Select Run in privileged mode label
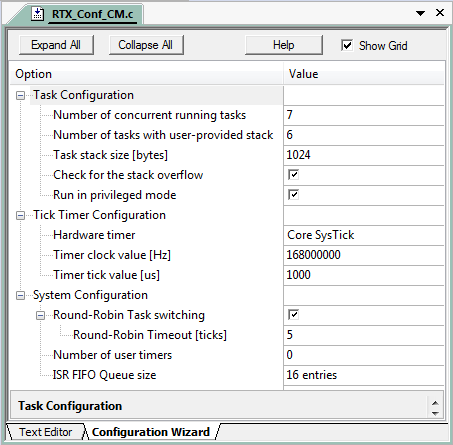The width and height of the screenshot is (453, 445). [114, 195]
